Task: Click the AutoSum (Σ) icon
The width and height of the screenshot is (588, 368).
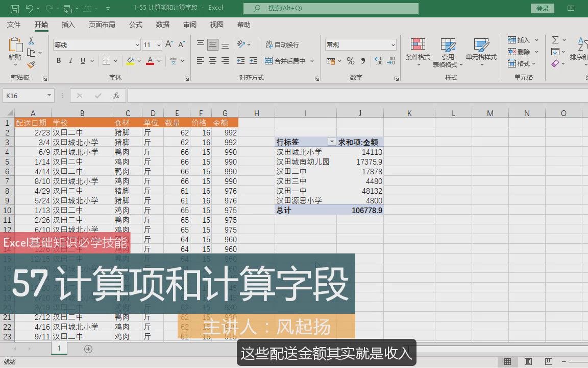Action: click(x=554, y=40)
